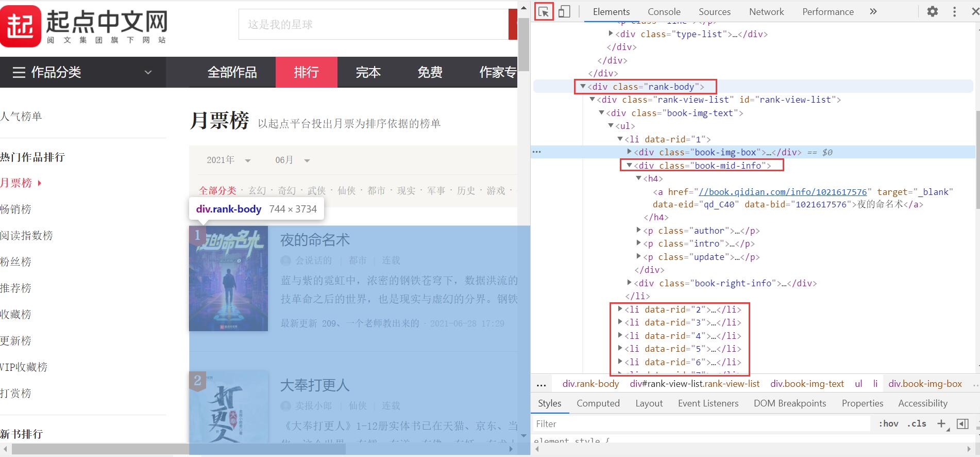Select 排行 in site navigation
Viewport: 980px width, 457px height.
[x=307, y=72]
